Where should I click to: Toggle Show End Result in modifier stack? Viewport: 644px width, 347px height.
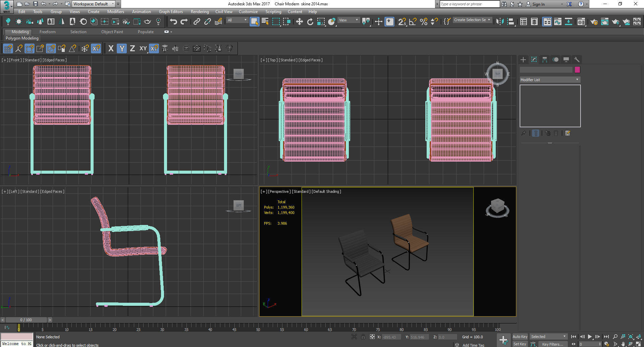(536, 133)
